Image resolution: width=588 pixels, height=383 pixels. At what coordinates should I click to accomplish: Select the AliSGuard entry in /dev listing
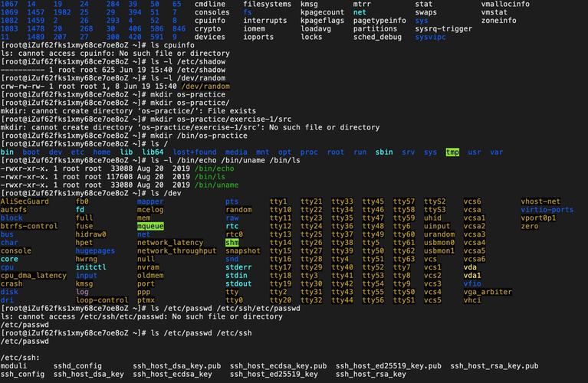pos(25,201)
